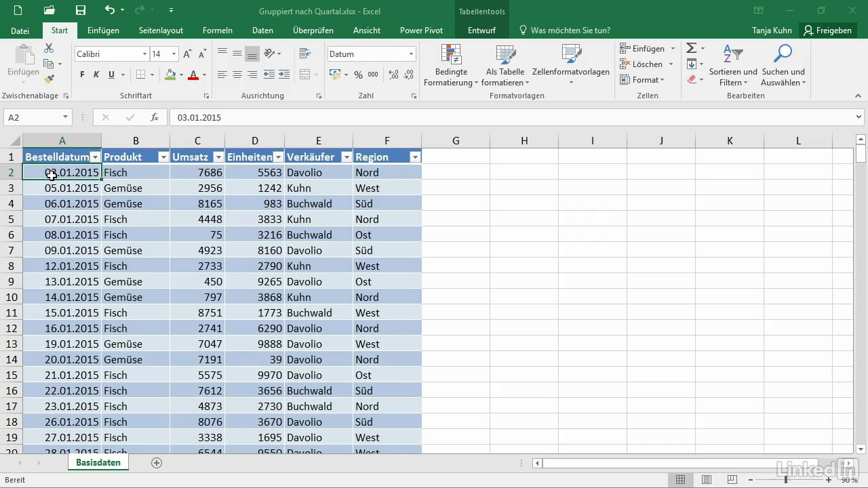Toggle bold formatting
Image resolution: width=868 pixels, height=488 pixels.
[82, 75]
